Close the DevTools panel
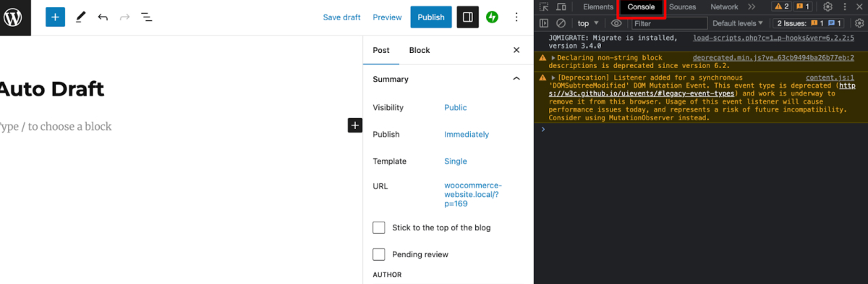This screenshot has width=868, height=284. (859, 7)
